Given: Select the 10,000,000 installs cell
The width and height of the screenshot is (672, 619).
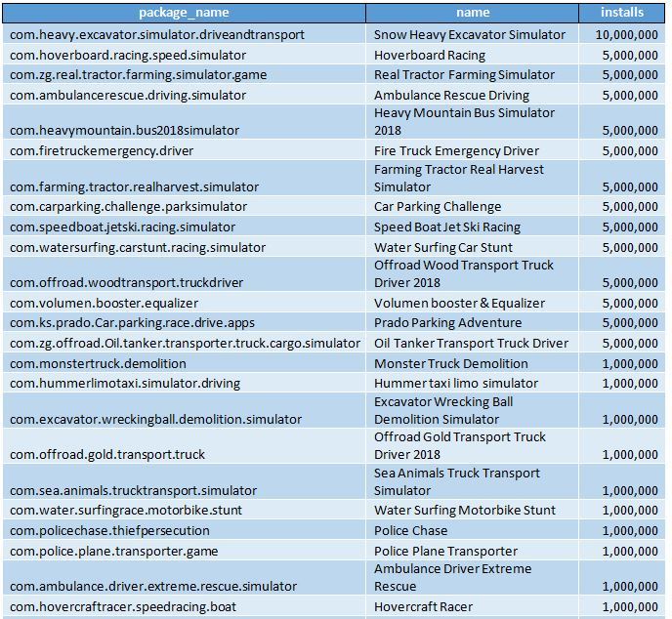Looking at the screenshot, I should pyautogui.click(x=622, y=34).
